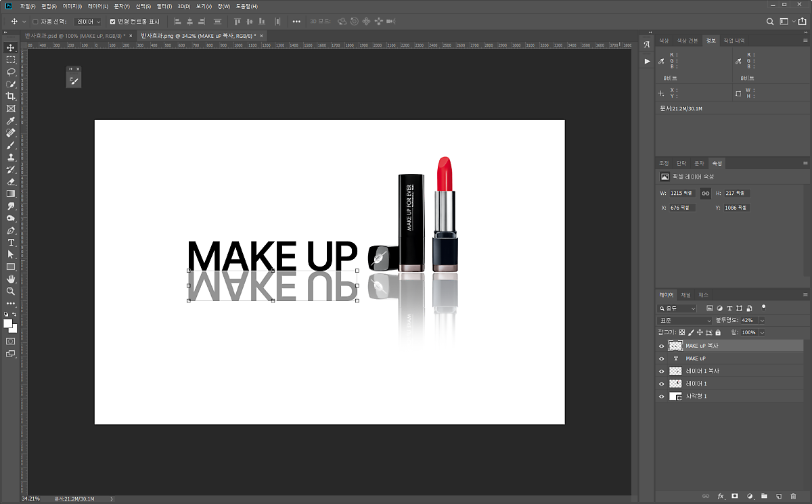Screen dimensions: 812x504
Task: Open the 필터(T) menu
Action: point(164,6)
